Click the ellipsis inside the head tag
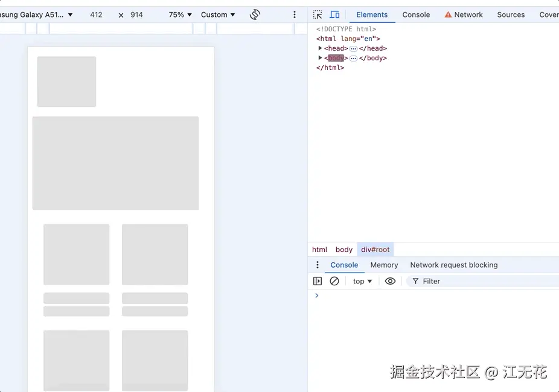Viewport: 559px width, 392px height. pyautogui.click(x=353, y=48)
